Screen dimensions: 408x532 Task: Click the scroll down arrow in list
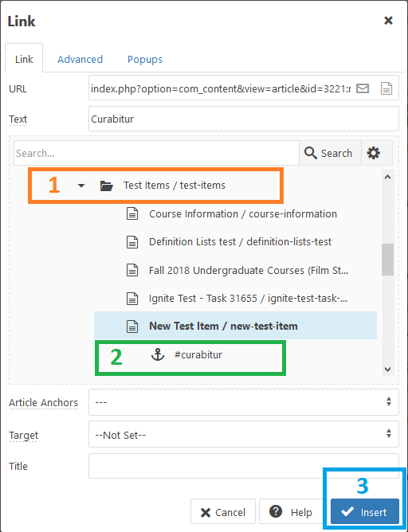tap(387, 370)
